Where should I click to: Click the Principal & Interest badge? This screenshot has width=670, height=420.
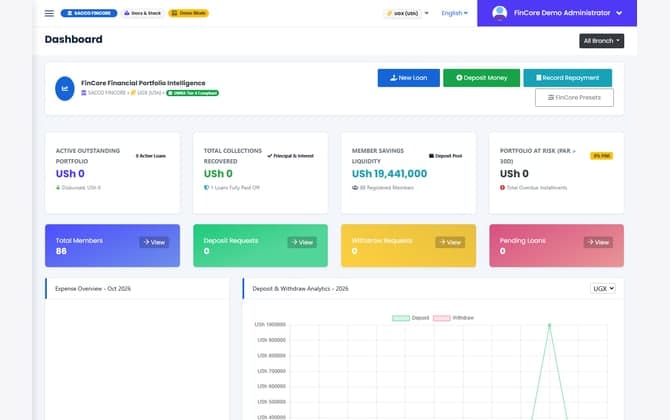(291, 156)
